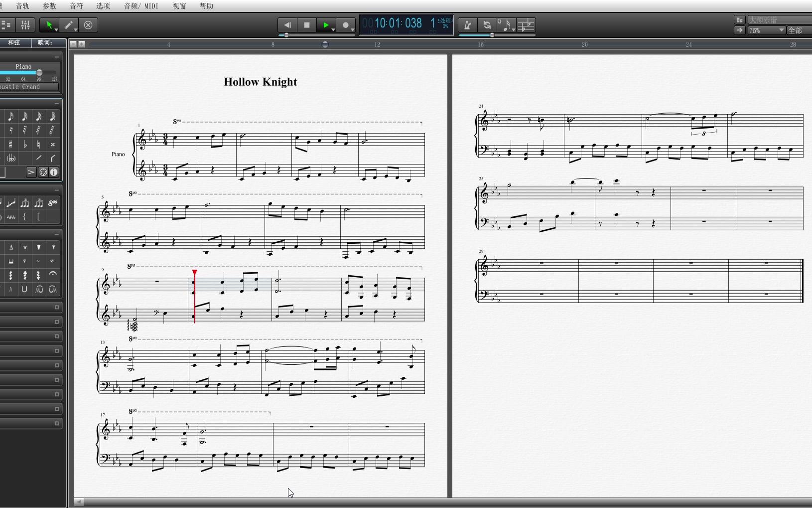Open the 75% zoom dropdown
The image size is (812, 508).
pos(766,30)
